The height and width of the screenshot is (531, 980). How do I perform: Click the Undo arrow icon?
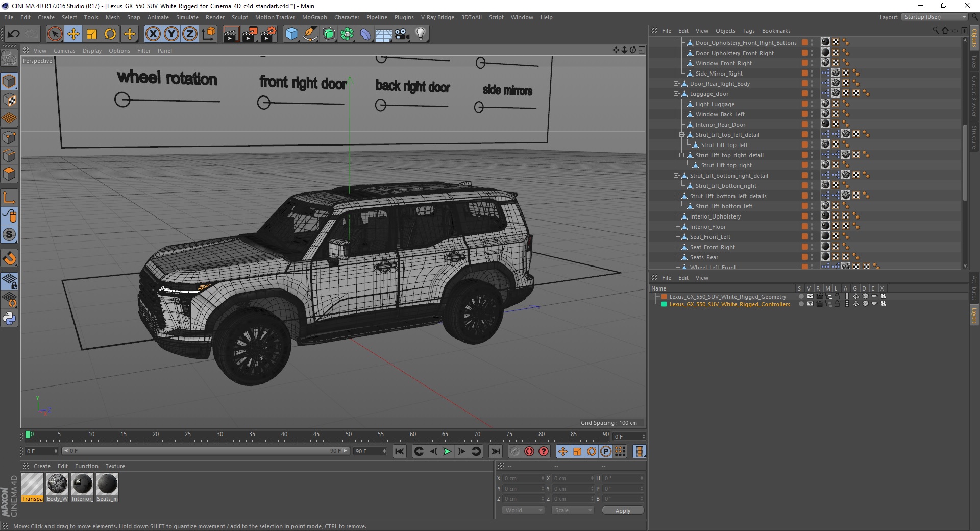pos(14,34)
